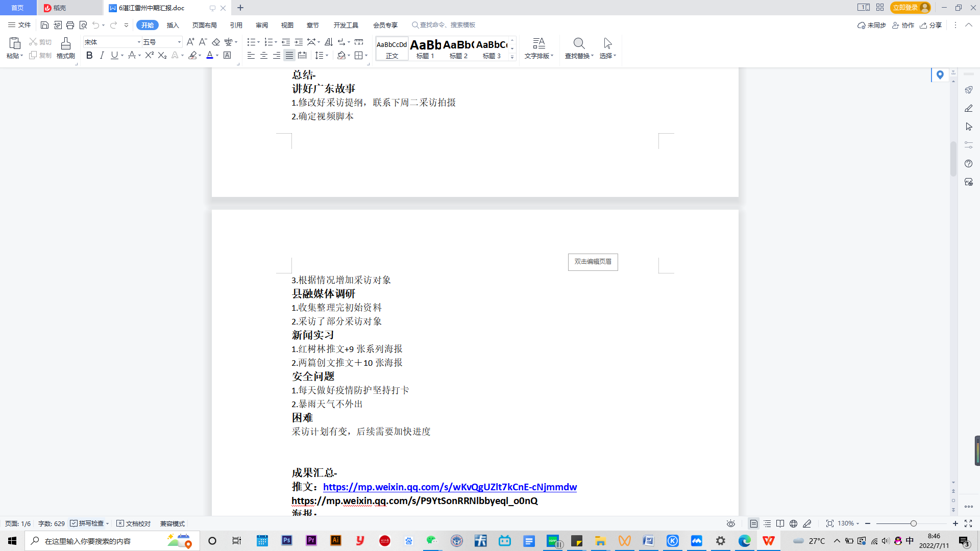This screenshot has width=980, height=551.
Task: Click the 立即登录 login button
Action: pos(905,8)
